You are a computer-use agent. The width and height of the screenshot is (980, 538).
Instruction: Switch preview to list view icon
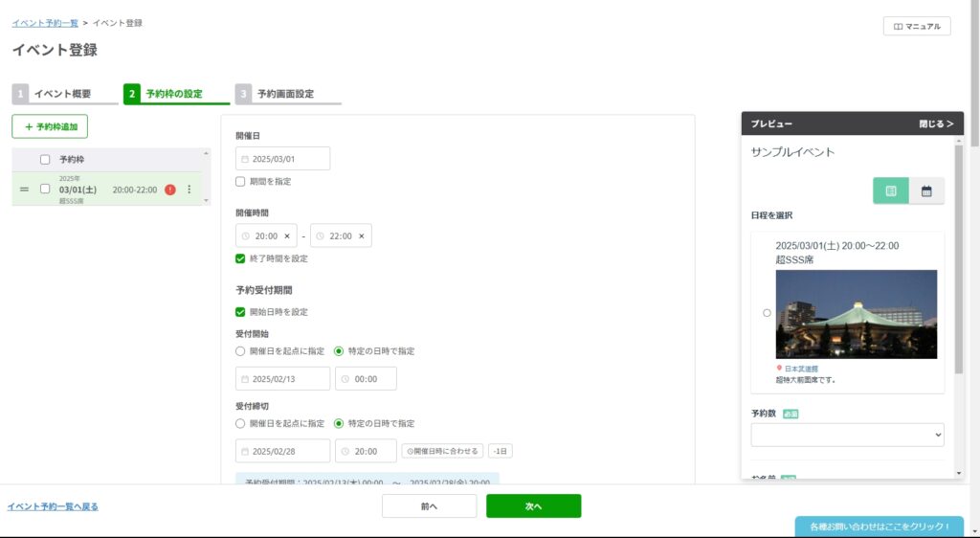[891, 191]
